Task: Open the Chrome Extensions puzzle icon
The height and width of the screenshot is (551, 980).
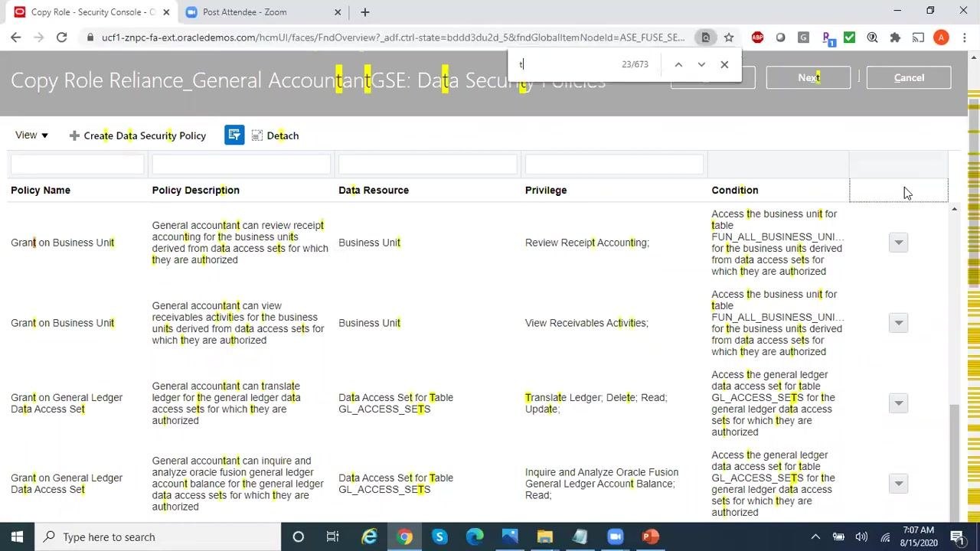Action: pyautogui.click(x=895, y=37)
